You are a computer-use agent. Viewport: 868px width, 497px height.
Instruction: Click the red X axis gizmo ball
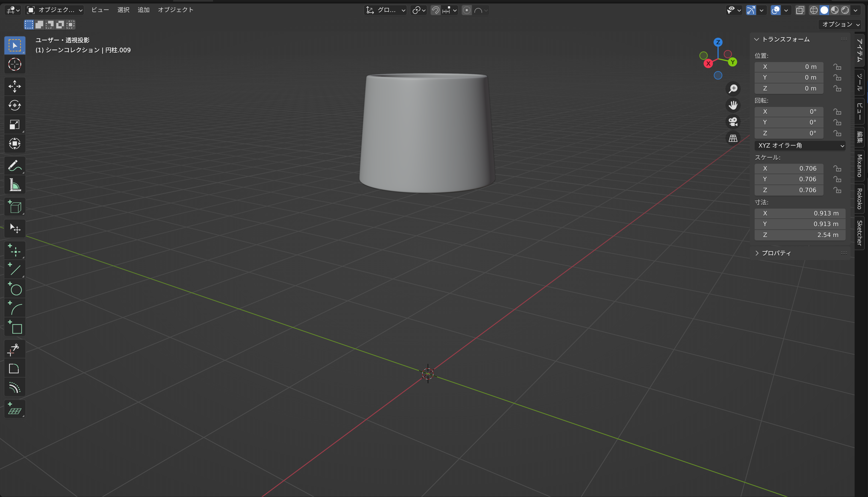pos(708,63)
